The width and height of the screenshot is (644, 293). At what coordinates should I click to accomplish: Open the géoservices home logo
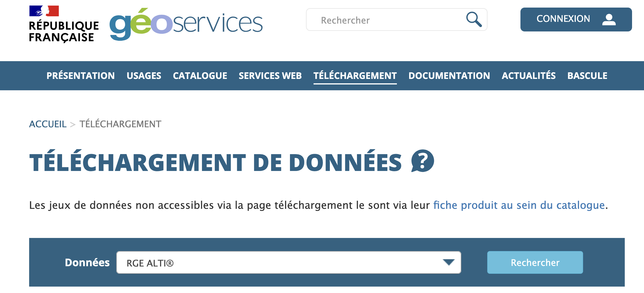tap(186, 24)
